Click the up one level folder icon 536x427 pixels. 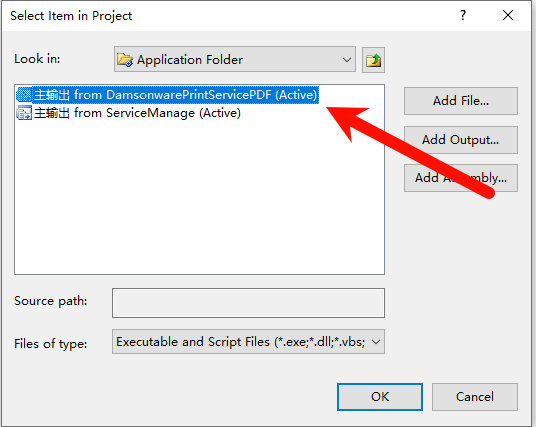(373, 60)
